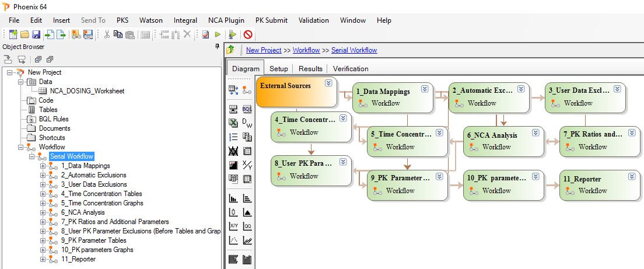644x269 pixels.
Task: Click the up-one-level folder icon beside the breadcrumb
Action: pyautogui.click(x=230, y=50)
